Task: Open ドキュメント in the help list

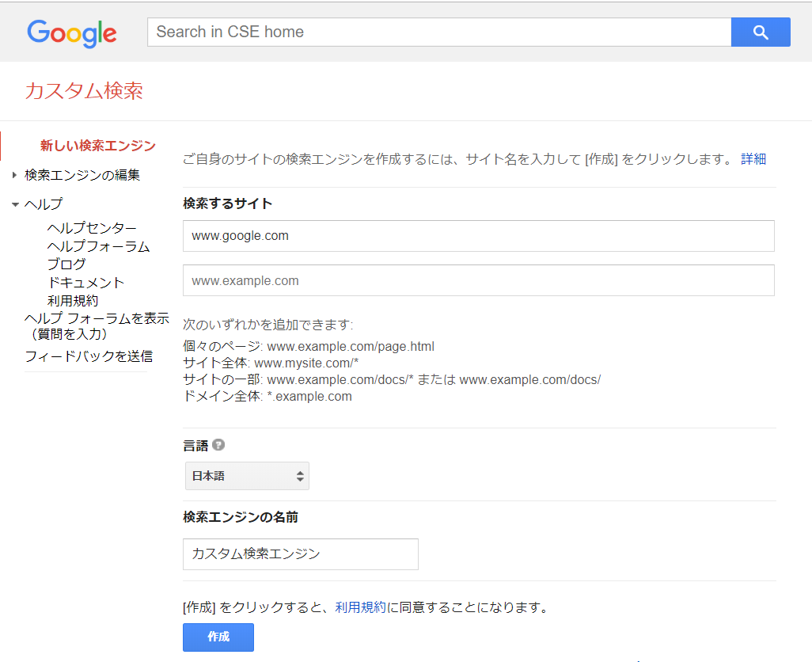Action: [85, 282]
